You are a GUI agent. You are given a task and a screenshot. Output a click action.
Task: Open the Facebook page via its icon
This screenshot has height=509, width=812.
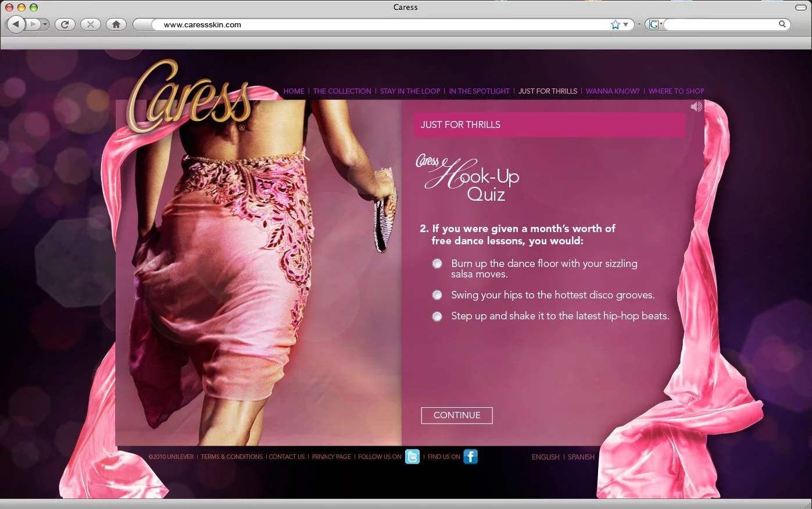(470, 457)
